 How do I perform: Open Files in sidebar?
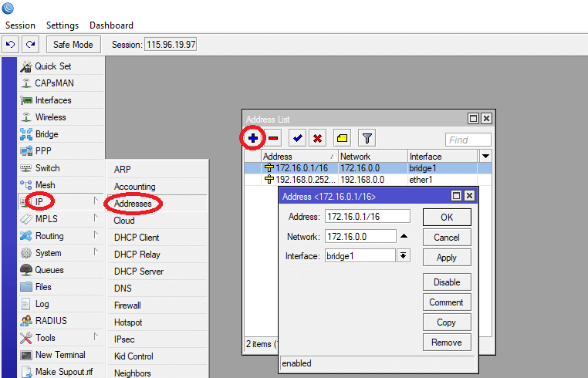tap(61, 287)
